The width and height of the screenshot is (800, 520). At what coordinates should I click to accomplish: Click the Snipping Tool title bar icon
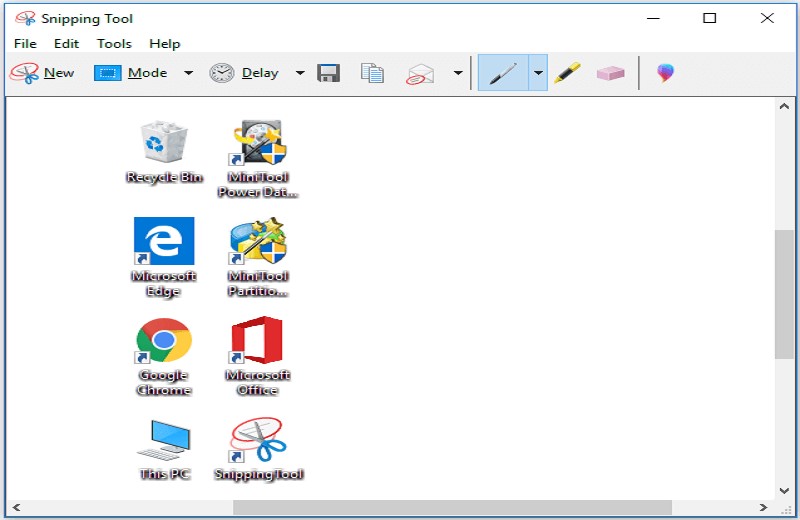[x=25, y=18]
